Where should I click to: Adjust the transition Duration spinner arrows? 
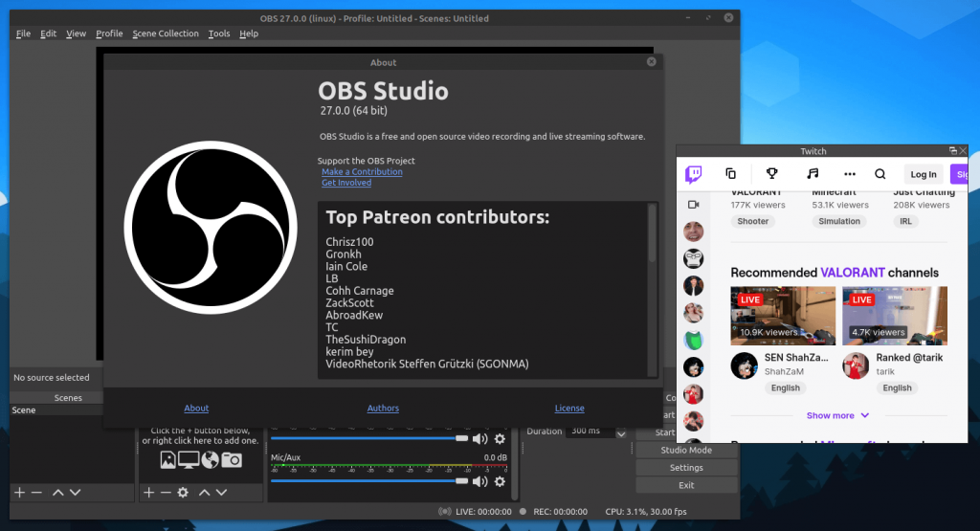[621, 432]
